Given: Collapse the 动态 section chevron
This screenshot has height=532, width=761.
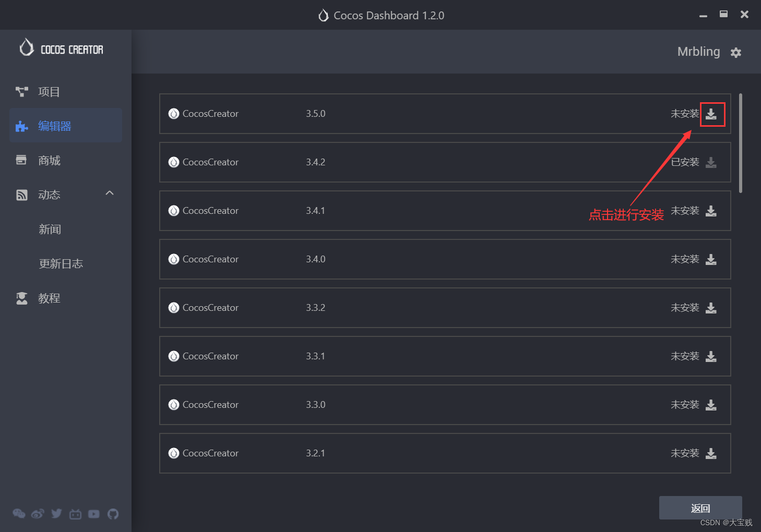Looking at the screenshot, I should [x=110, y=194].
